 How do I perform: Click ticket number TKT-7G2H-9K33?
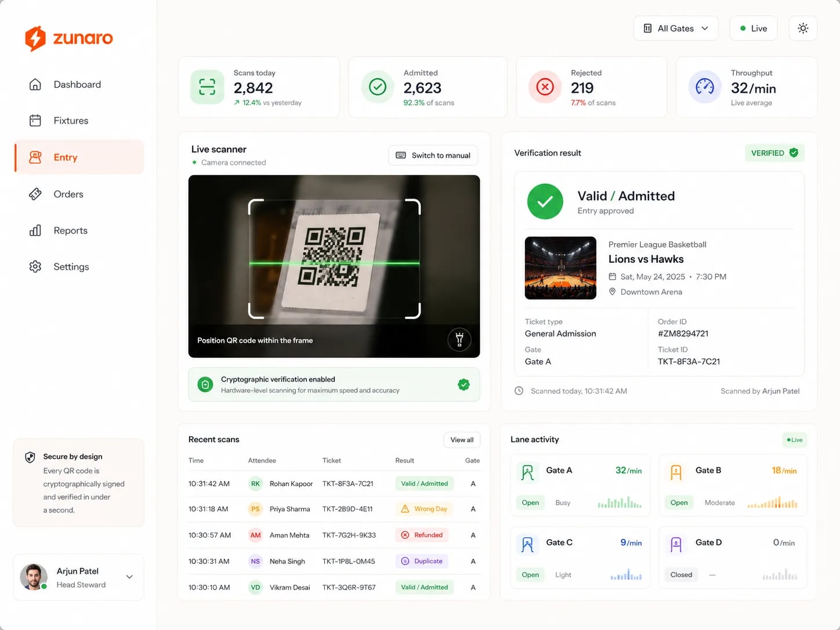[x=349, y=535]
